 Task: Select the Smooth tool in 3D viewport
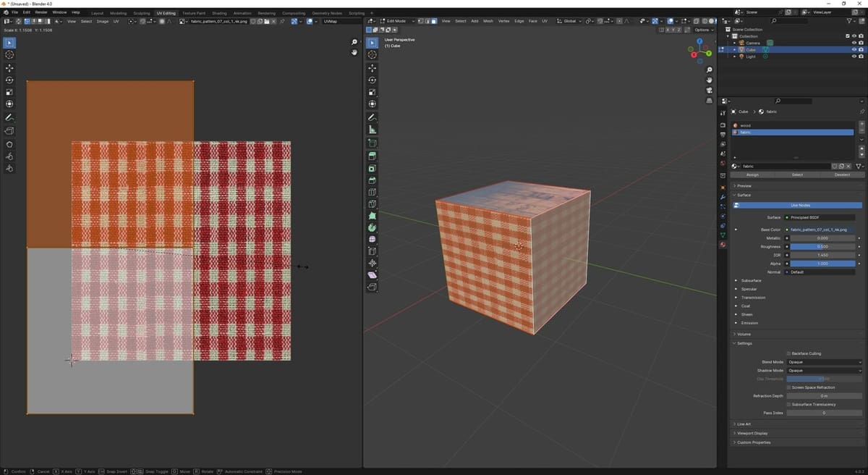point(372,239)
